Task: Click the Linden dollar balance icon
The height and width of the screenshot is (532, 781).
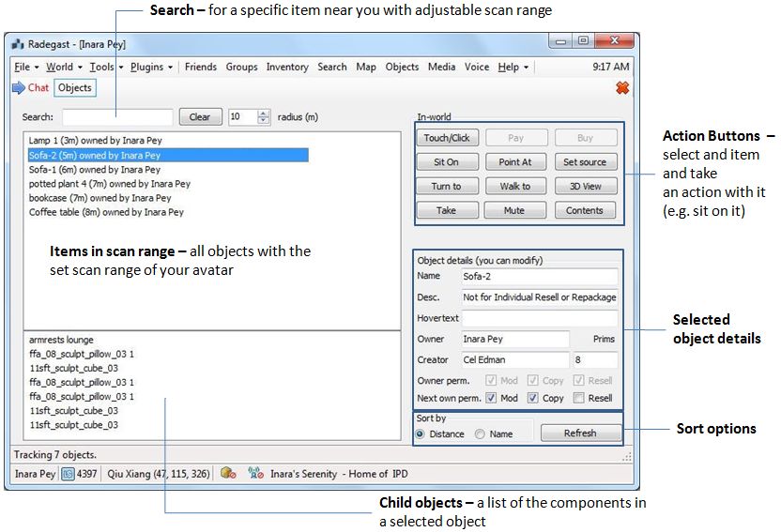Action: [69, 474]
